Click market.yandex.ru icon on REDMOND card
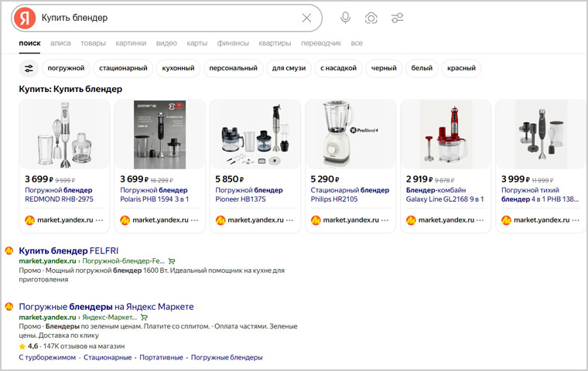588x371 pixels. point(29,220)
